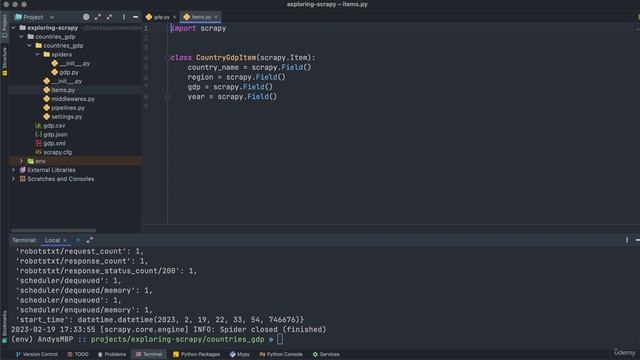Screen dimensions: 640x360
Task: Open settings.py file
Action: 67,117
